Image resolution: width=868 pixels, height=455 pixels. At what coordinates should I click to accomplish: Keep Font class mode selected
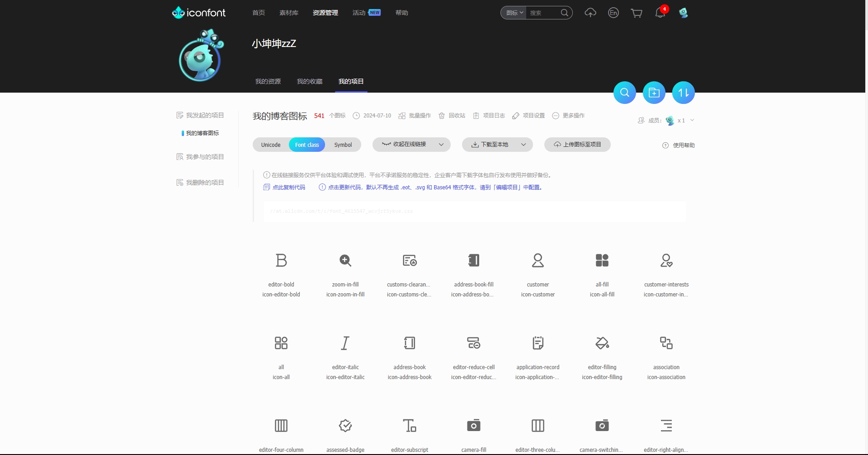click(x=307, y=145)
